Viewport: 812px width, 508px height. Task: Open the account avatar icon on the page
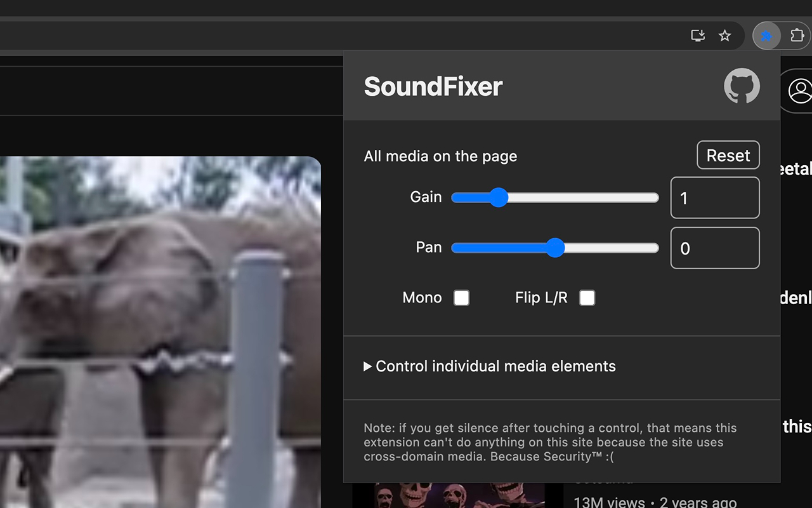click(801, 91)
